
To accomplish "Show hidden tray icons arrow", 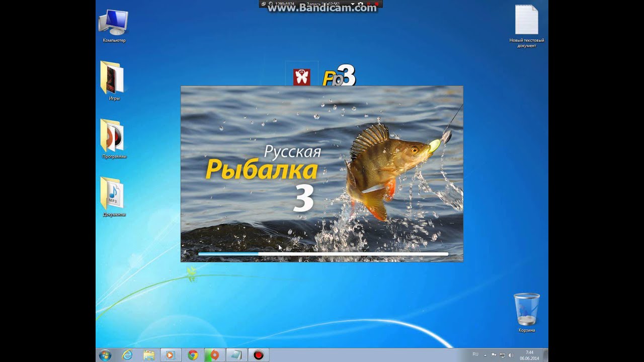I will tap(486, 355).
